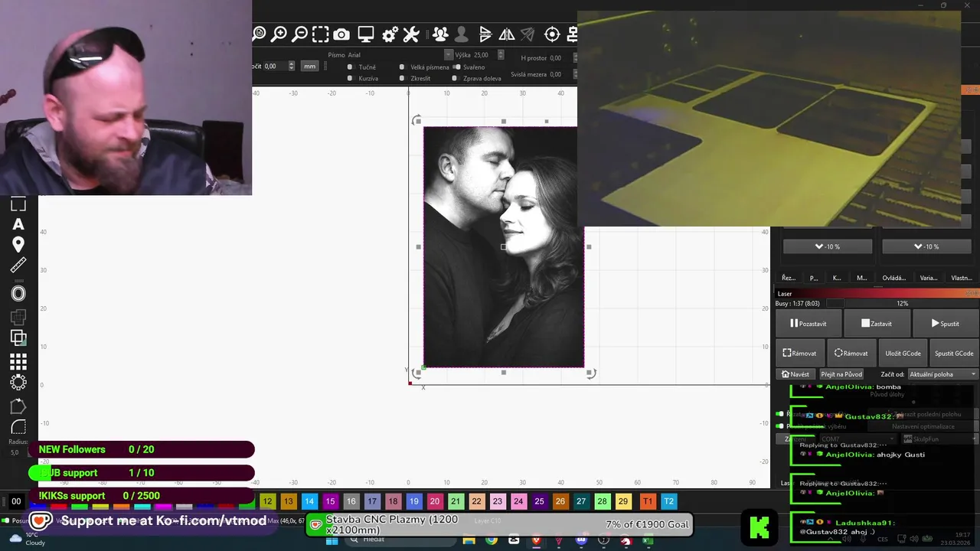Select the measure ruler tool
The image size is (980, 551).
(x=18, y=266)
